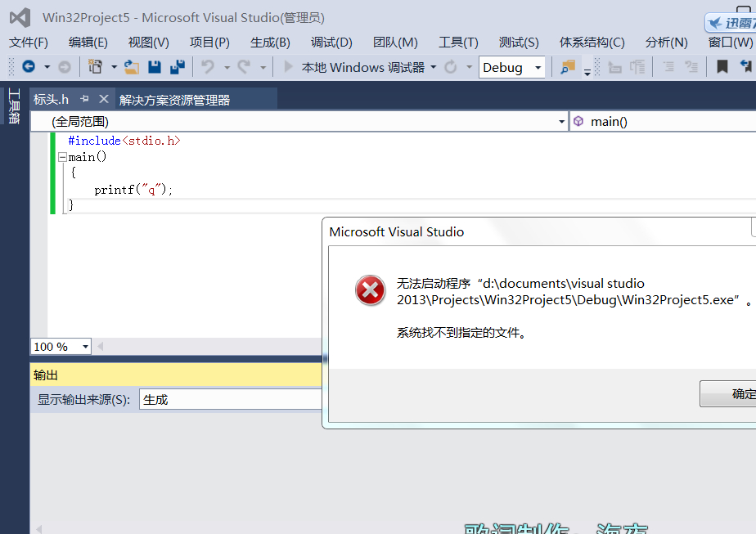This screenshot has height=534, width=756.
Task: Open the 文件(F) menu
Action: tap(29, 43)
